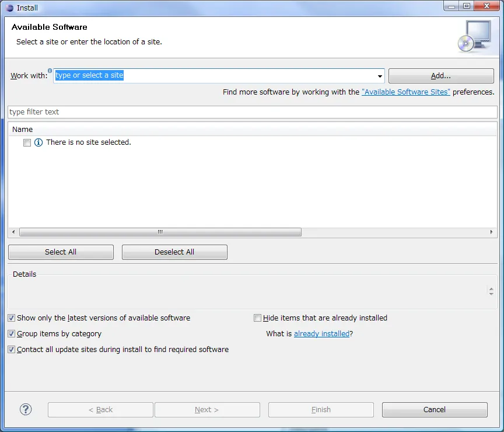
Task: Toggle Contact all update sites checkbox
Action: (x=11, y=349)
